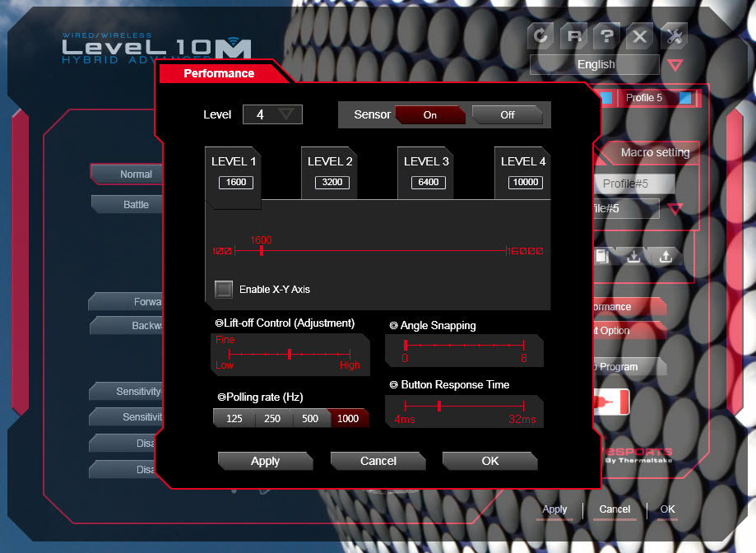Click OK at the bottom of the main window
The image size is (756, 553).
[667, 509]
